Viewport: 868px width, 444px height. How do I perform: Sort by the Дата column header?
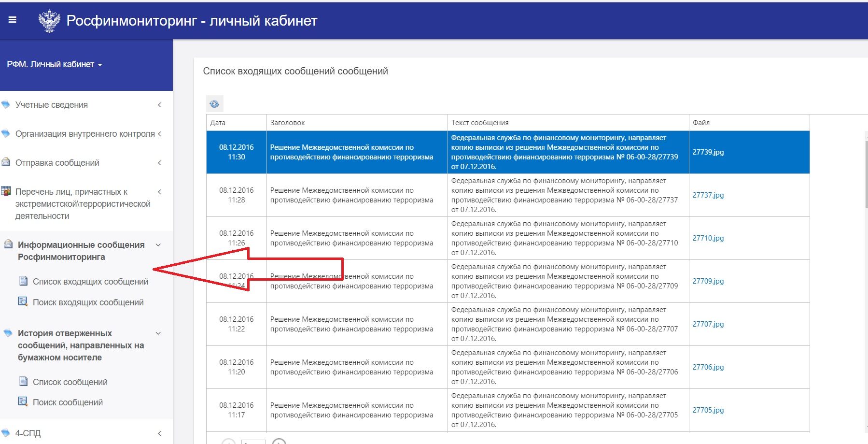(237, 123)
